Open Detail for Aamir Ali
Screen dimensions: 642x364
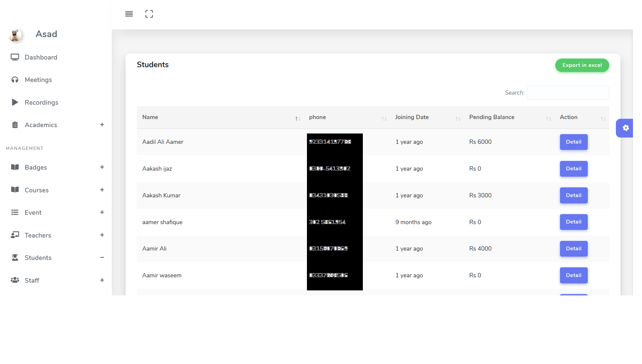coord(573,249)
